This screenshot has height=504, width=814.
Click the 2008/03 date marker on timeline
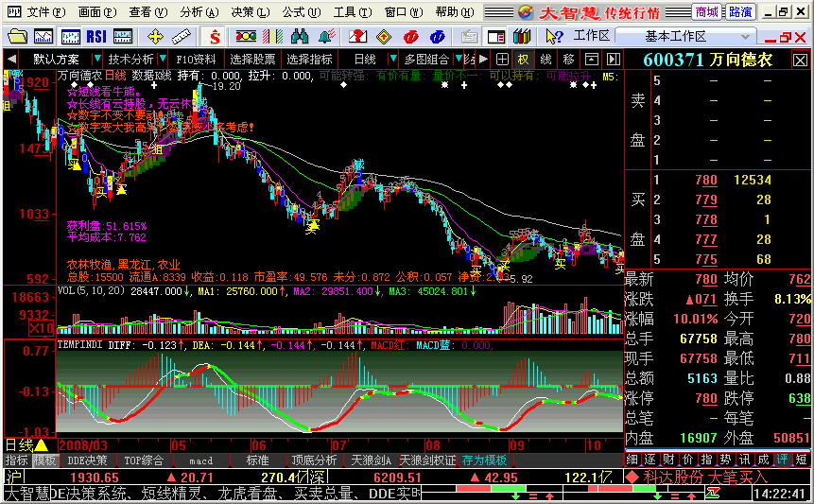tap(83, 445)
